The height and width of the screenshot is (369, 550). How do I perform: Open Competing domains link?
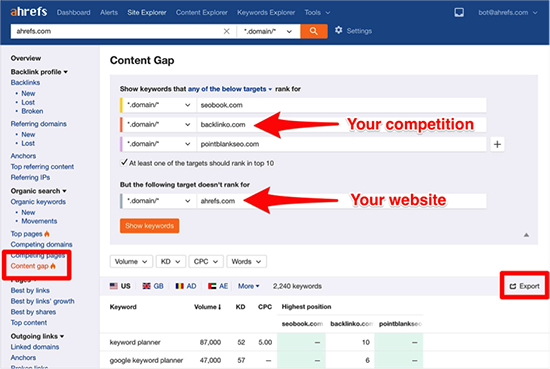(x=41, y=244)
